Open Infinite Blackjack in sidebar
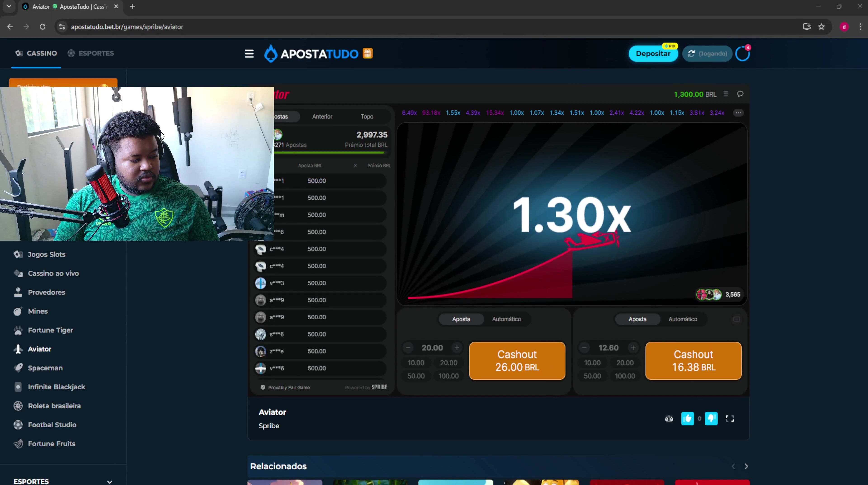This screenshot has height=485, width=868. point(57,387)
